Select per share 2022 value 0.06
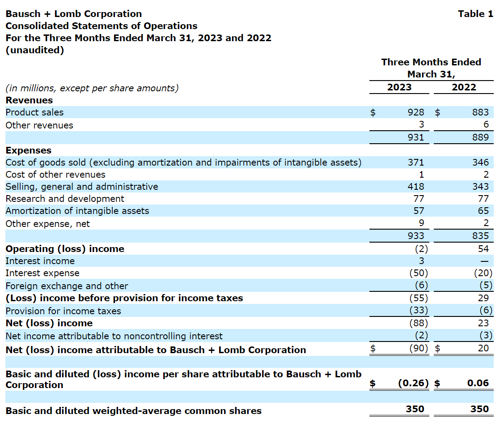This screenshot has height=427, width=504. coord(478,383)
